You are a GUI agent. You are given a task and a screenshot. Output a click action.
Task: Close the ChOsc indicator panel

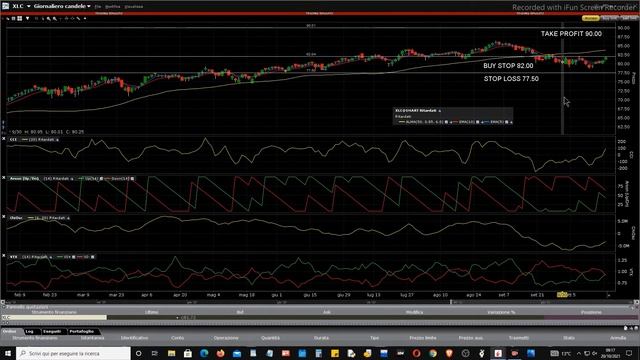(x=4, y=217)
